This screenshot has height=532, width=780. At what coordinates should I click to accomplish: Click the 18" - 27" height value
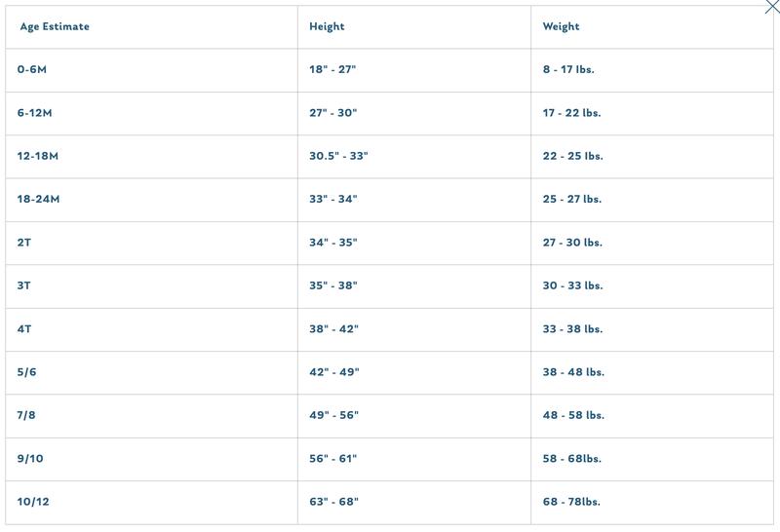coord(333,70)
